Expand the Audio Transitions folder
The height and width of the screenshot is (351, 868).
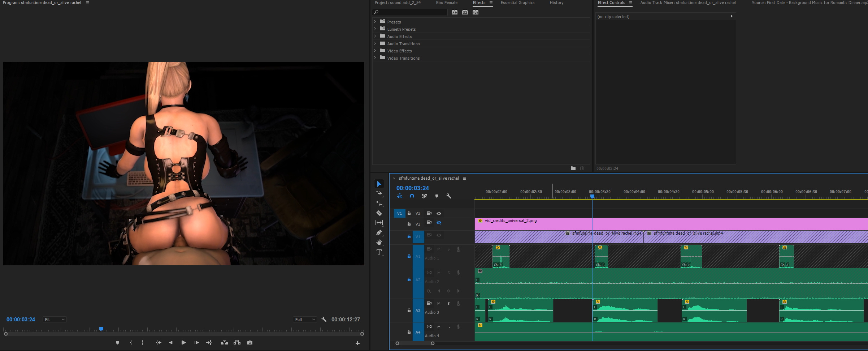(x=375, y=43)
